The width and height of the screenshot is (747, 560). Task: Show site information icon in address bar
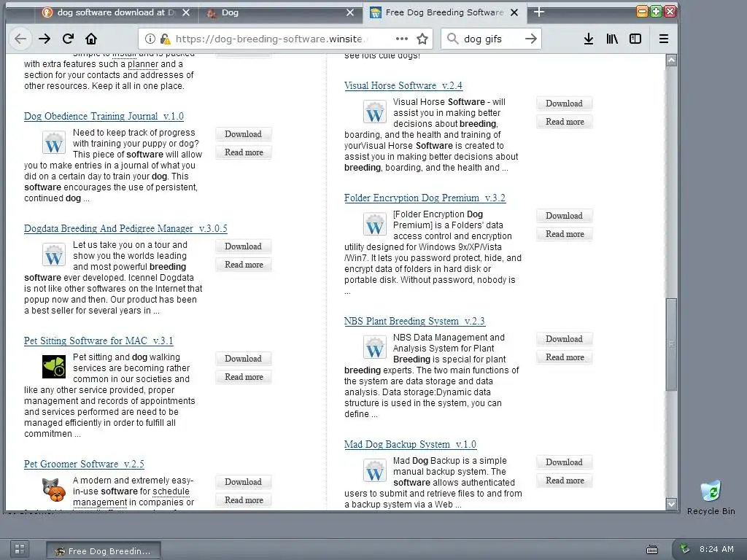pyautogui.click(x=150, y=39)
